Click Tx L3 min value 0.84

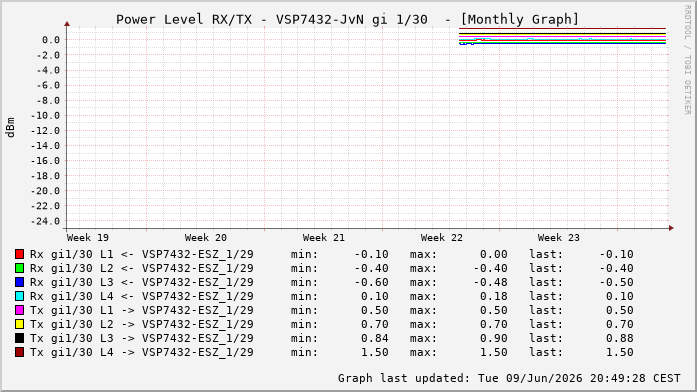375,338
